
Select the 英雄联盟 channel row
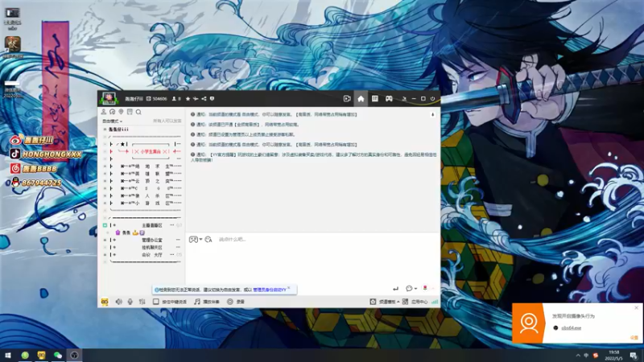click(x=142, y=174)
